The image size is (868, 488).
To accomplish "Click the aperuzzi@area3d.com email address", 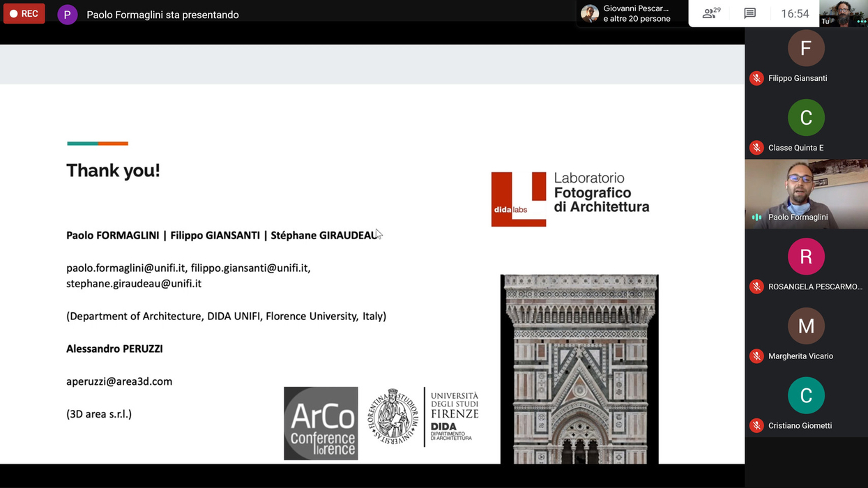I will click(x=119, y=381).
